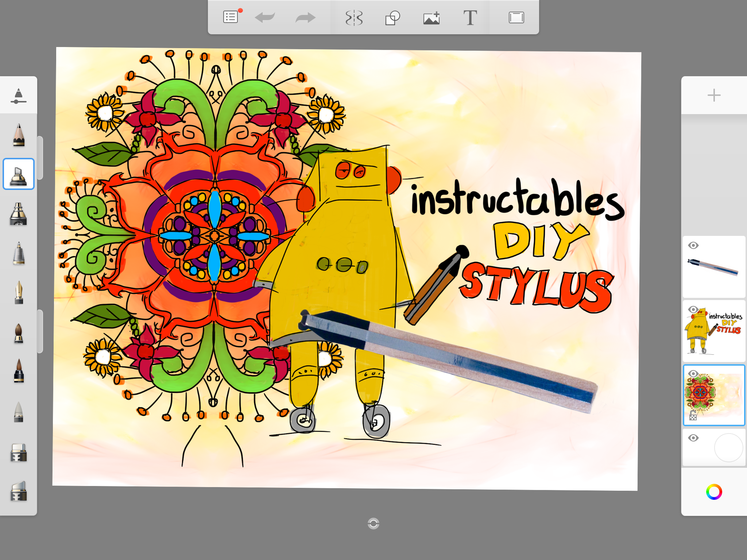Select the Airbrush tool

[19, 213]
